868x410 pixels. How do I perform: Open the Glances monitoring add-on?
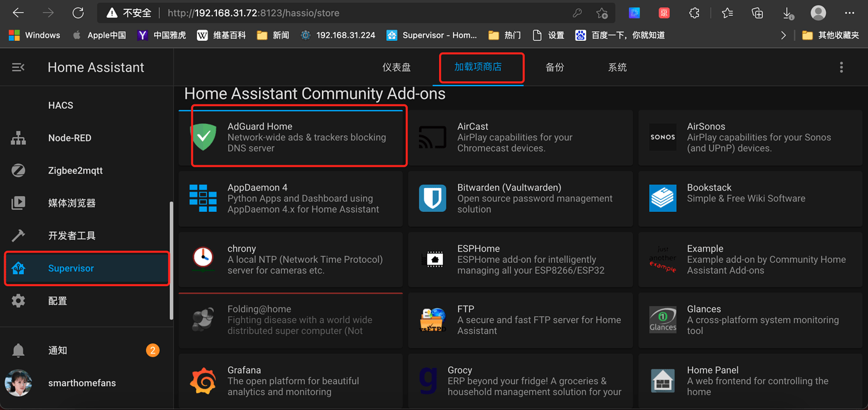pos(750,319)
